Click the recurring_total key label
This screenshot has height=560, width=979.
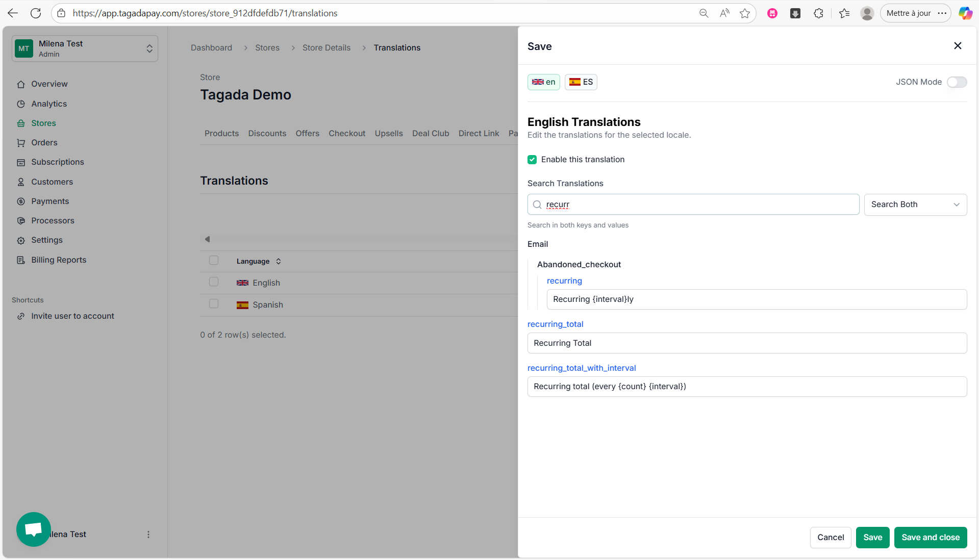coord(555,324)
